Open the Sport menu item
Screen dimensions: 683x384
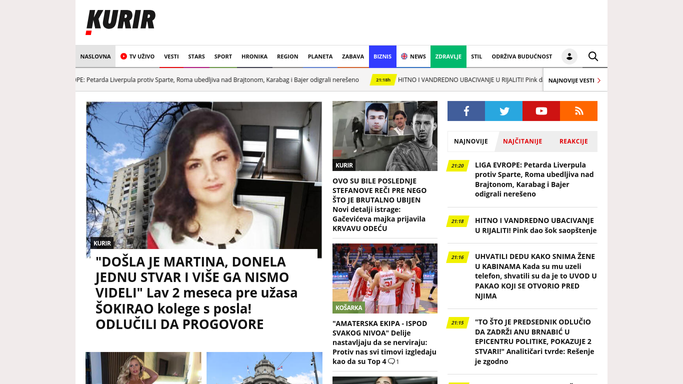[223, 57]
